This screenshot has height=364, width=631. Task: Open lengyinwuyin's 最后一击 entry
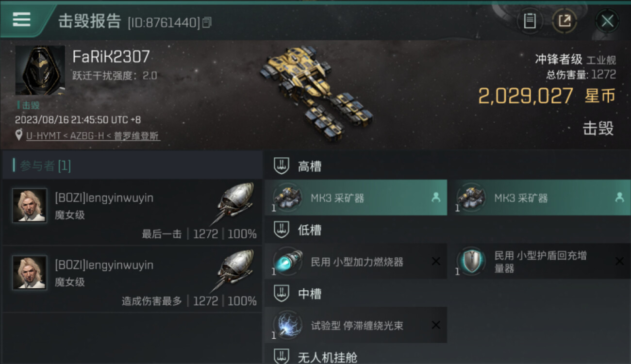tap(132, 212)
